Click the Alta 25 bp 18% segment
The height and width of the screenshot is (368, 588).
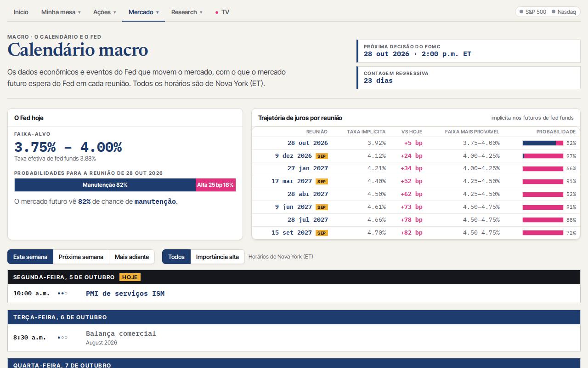pyautogui.click(x=215, y=185)
